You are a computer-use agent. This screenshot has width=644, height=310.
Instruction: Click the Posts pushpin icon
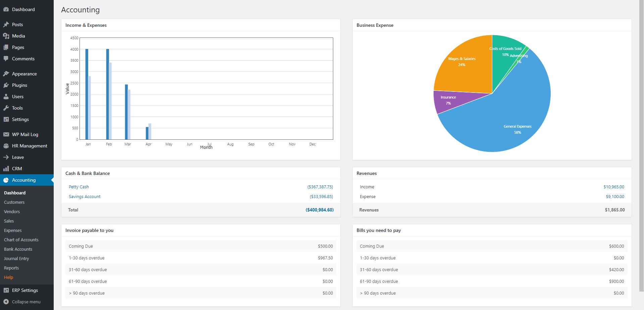click(6, 24)
